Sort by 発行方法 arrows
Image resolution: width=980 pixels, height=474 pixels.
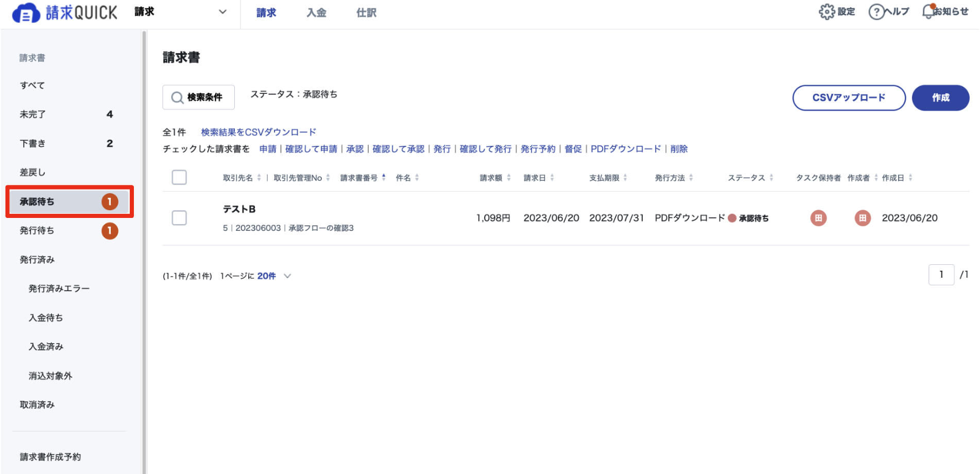coord(691,178)
